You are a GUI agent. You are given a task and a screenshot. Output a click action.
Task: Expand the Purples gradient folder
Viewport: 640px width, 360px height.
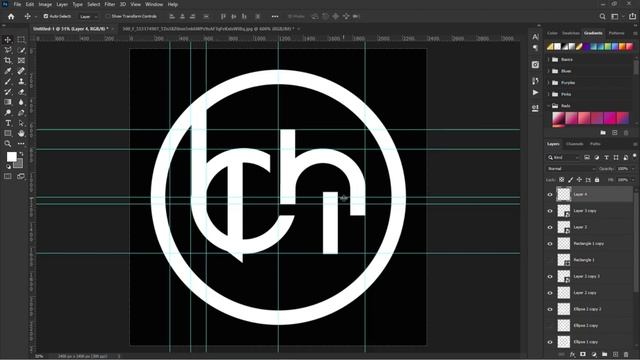549,82
